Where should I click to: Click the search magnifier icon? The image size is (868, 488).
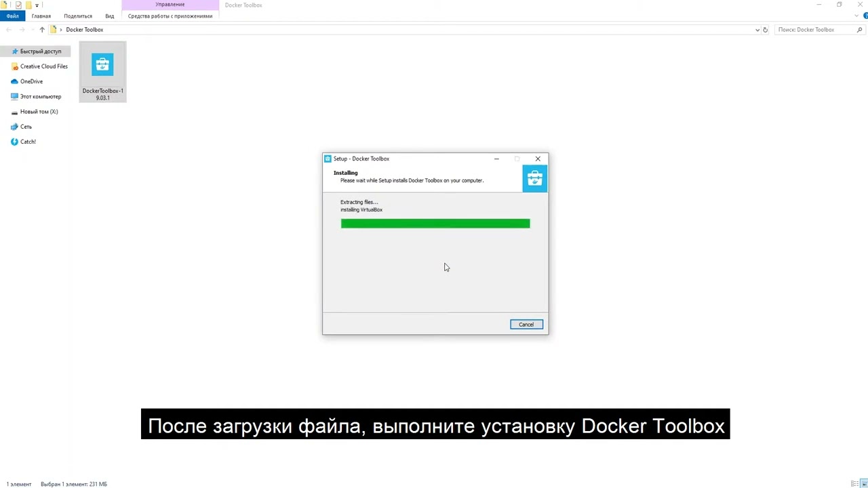(x=859, y=30)
